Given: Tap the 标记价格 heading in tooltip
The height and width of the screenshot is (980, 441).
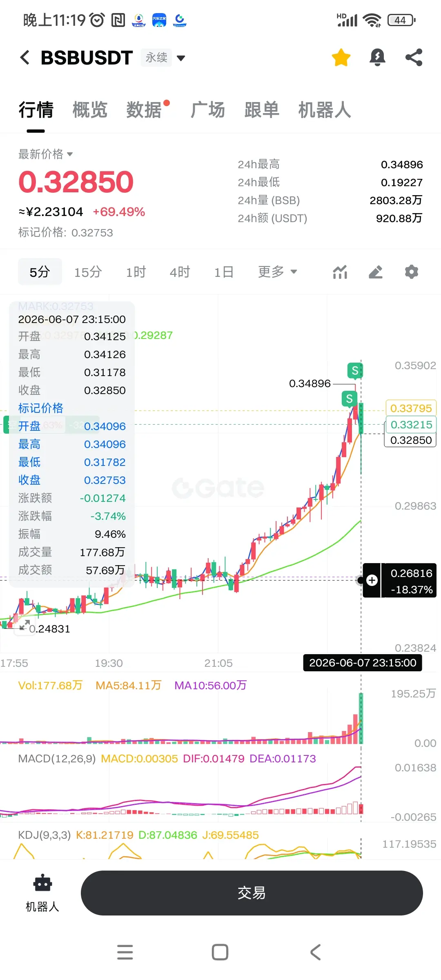Looking at the screenshot, I should pos(41,408).
